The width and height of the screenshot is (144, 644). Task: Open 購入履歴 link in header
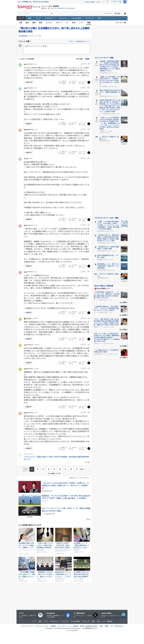tap(117, 13)
